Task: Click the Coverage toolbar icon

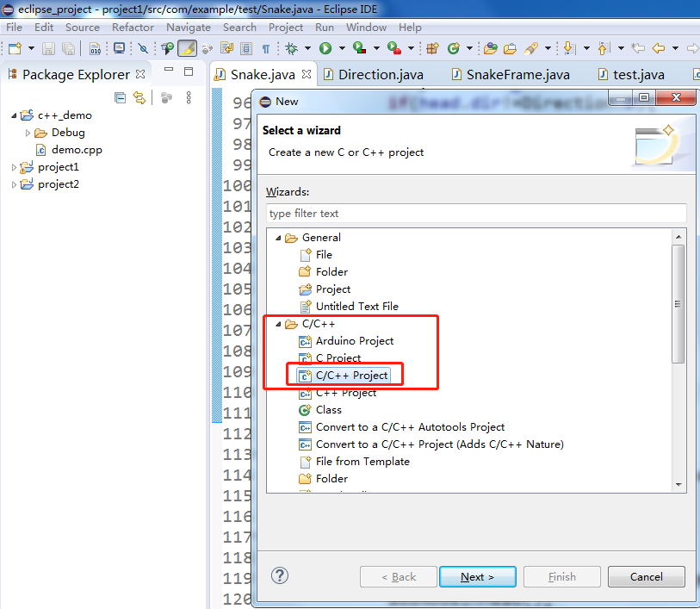Action: (x=361, y=48)
